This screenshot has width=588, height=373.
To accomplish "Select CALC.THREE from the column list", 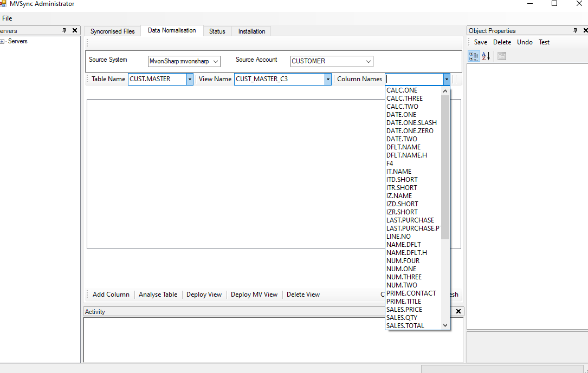I will [x=413, y=99].
